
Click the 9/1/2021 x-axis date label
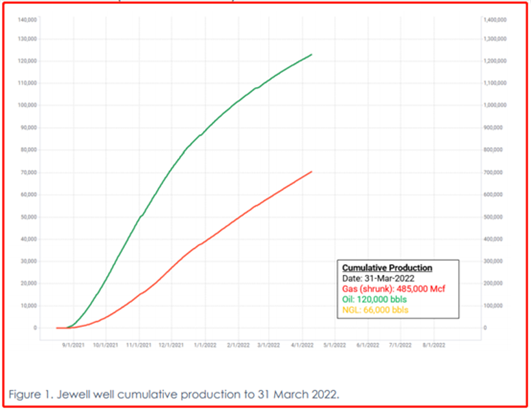click(73, 345)
